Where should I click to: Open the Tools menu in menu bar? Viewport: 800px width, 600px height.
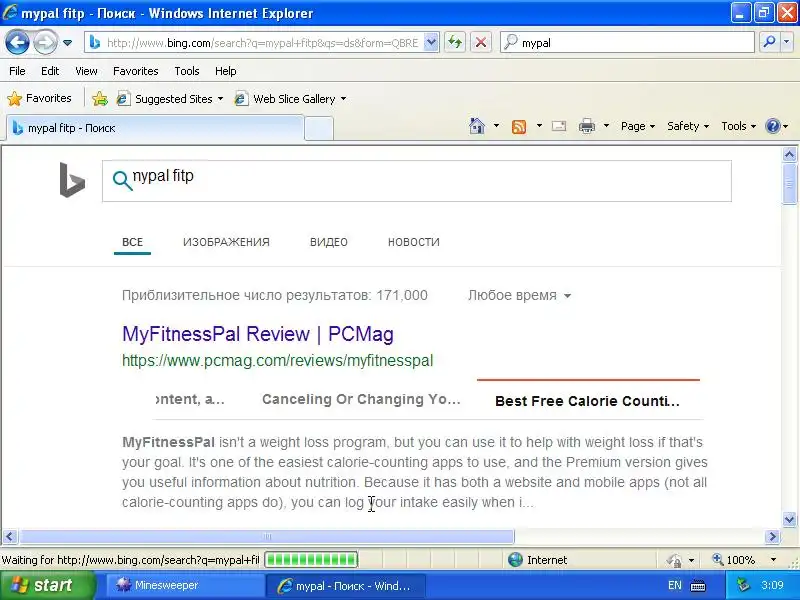(x=187, y=71)
